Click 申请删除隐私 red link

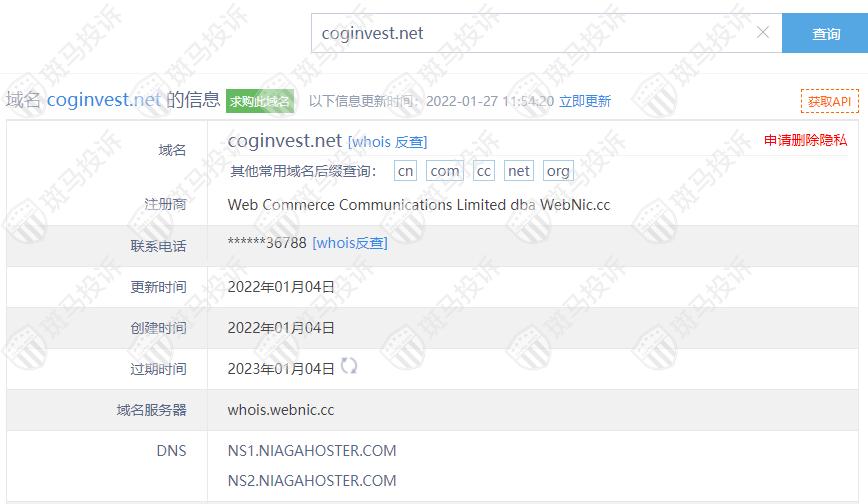pyautogui.click(x=805, y=140)
